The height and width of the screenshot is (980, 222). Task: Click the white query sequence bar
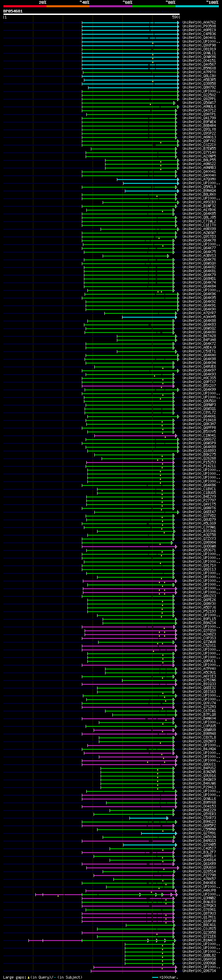pyautogui.click(x=92, y=15)
